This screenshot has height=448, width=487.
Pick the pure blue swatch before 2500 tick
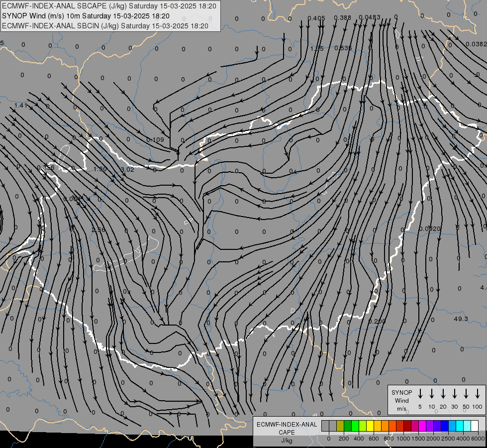(444, 426)
